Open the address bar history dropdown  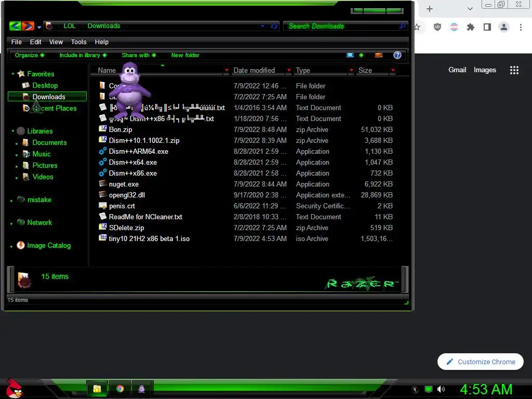[262, 26]
